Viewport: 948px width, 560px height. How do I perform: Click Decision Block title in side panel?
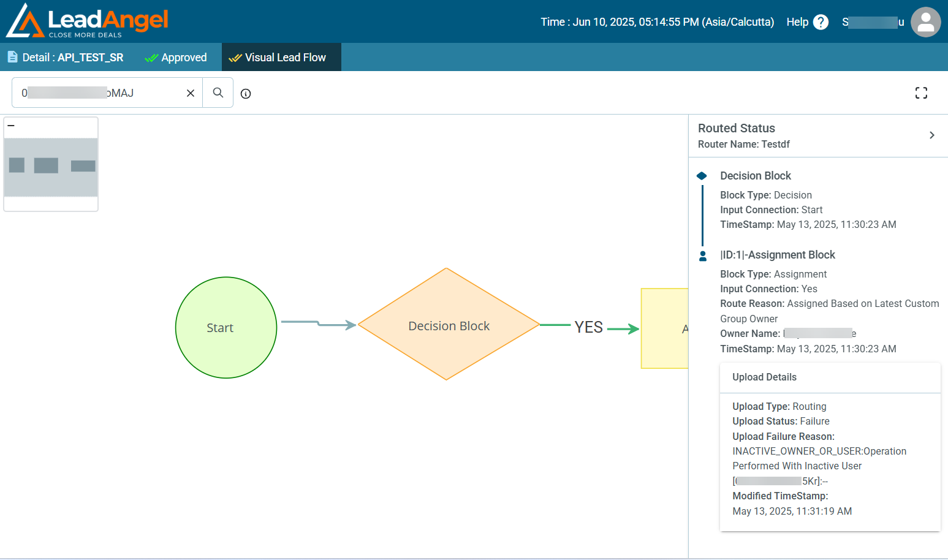point(756,176)
